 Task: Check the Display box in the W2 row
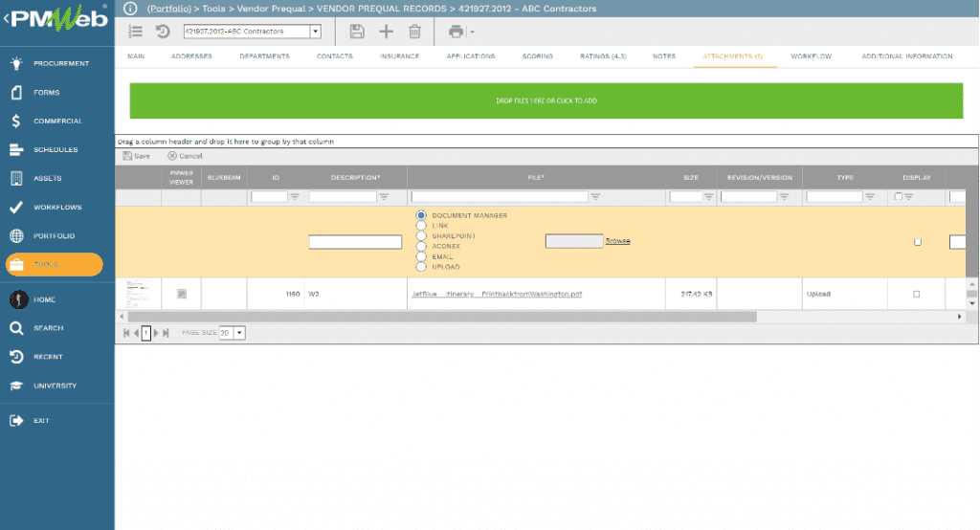(x=916, y=294)
